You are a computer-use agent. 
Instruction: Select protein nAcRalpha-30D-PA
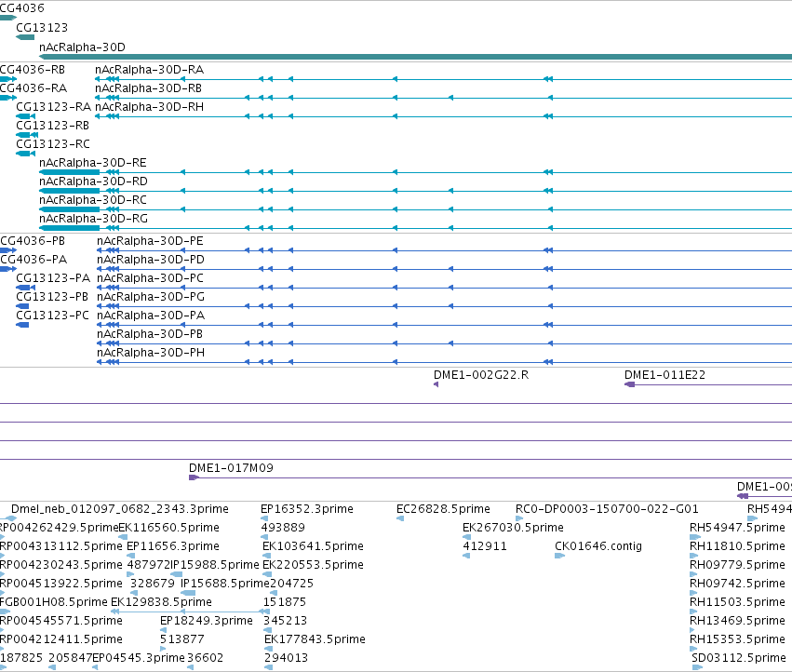[151, 316]
